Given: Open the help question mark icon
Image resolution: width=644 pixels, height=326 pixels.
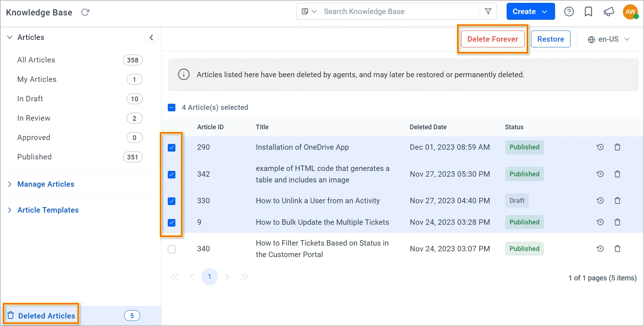Looking at the screenshot, I should [569, 12].
